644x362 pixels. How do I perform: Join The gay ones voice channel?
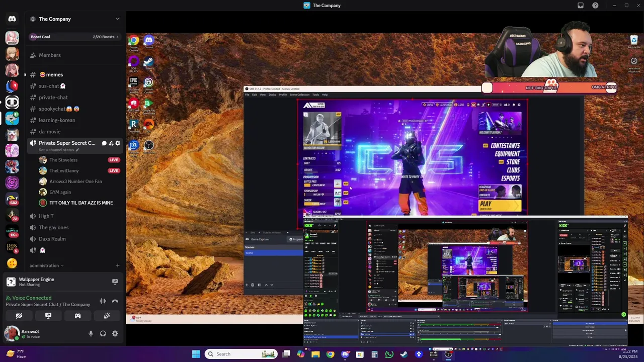[75, 228]
